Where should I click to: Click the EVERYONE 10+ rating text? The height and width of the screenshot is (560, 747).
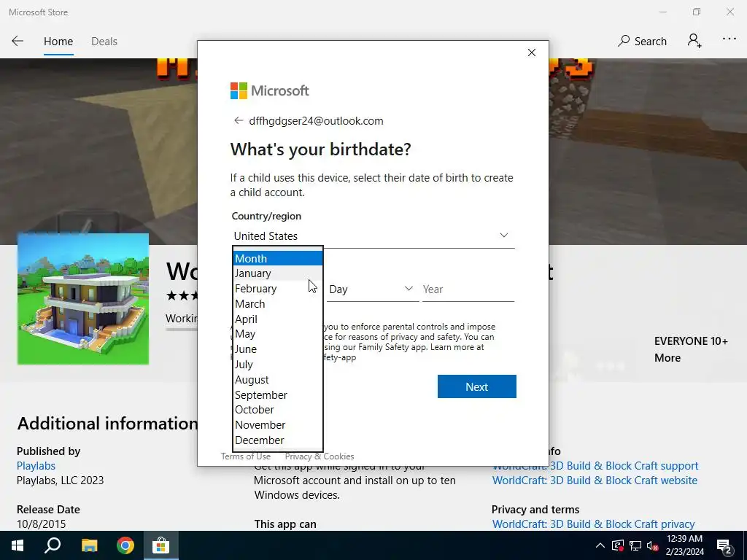pos(691,341)
